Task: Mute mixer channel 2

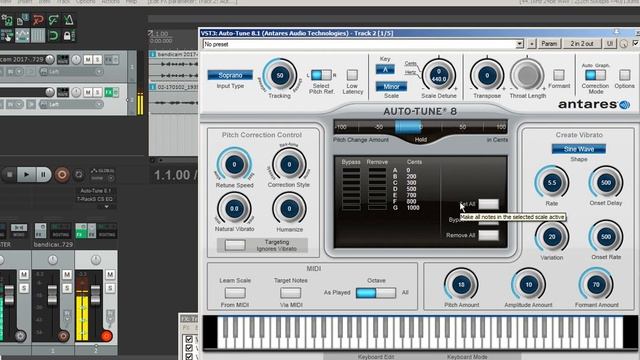Action: [x=110, y=275]
